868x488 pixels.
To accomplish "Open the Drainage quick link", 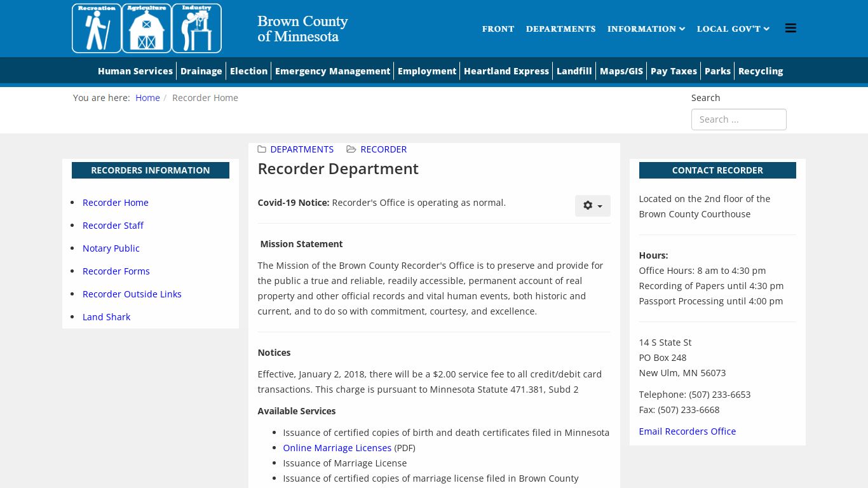I will click(201, 71).
